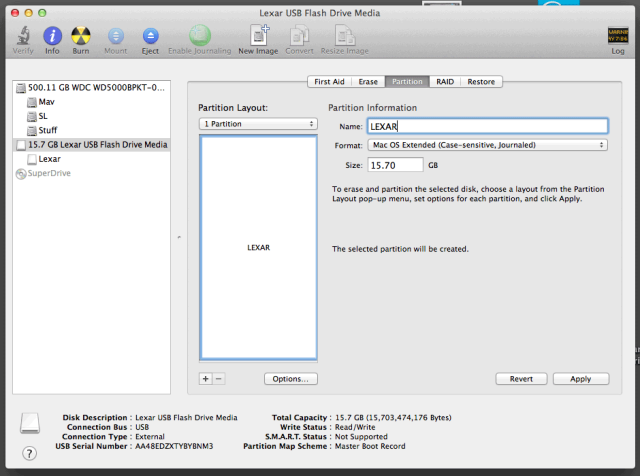
Task: Switch to the First Aid tab
Action: click(329, 82)
